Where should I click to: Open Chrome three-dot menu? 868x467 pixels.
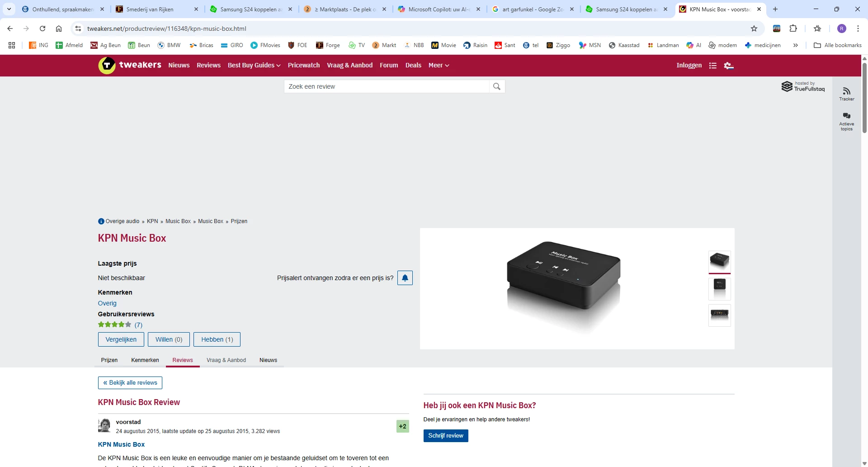coord(858,29)
